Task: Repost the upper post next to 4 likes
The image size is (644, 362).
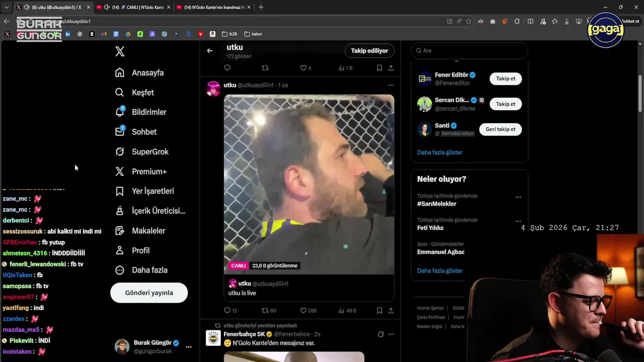Action: (265, 68)
